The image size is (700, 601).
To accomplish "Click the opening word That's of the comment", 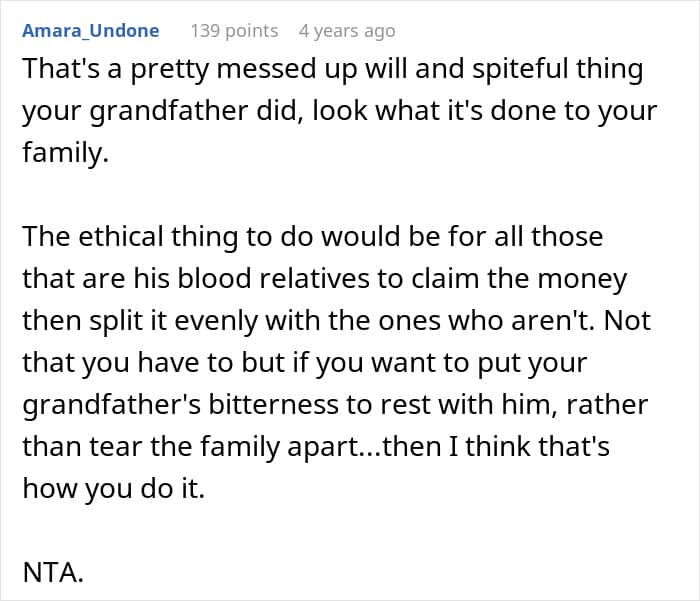I will pos(61,72).
